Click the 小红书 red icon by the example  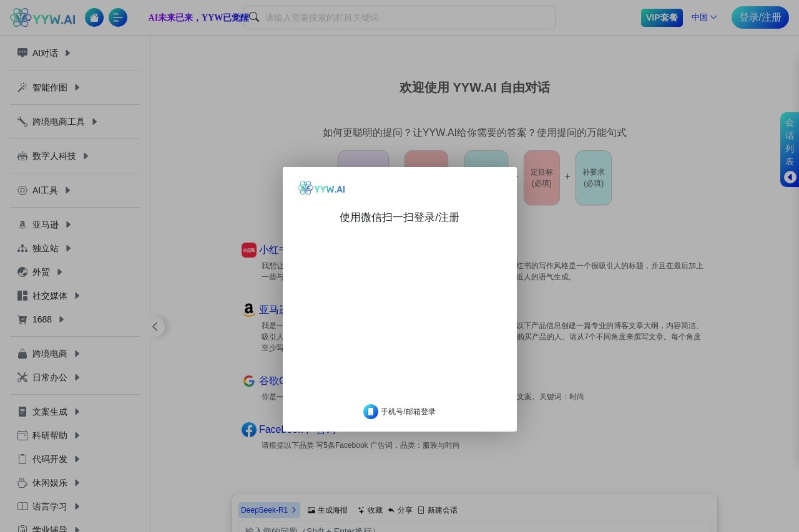[x=248, y=249]
